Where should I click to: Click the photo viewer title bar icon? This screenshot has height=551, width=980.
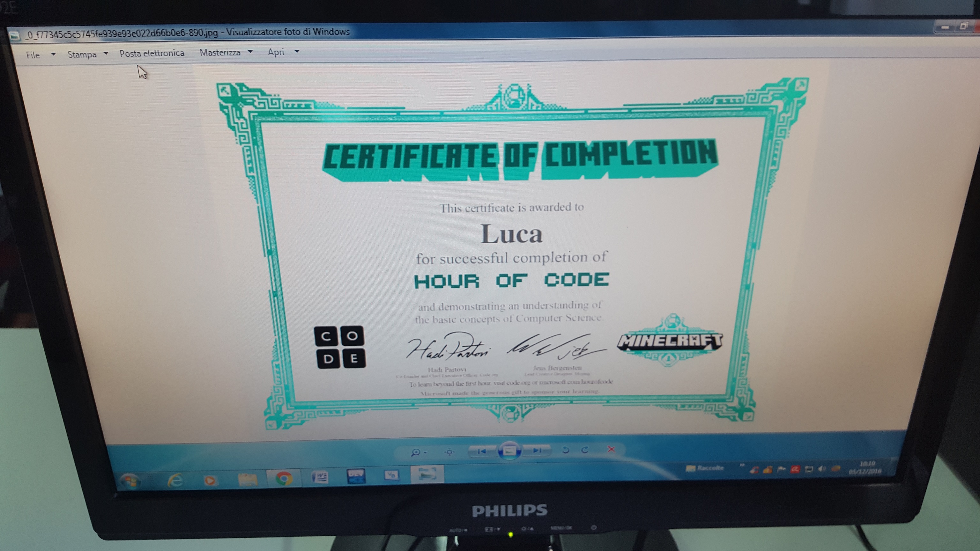click(14, 36)
